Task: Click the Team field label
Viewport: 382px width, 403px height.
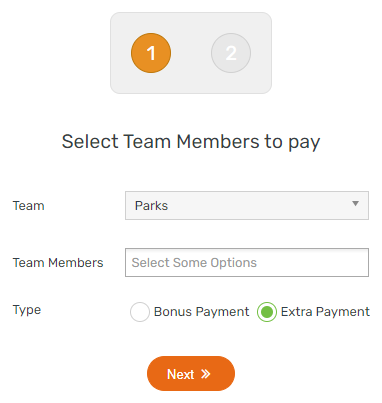Action: tap(29, 206)
